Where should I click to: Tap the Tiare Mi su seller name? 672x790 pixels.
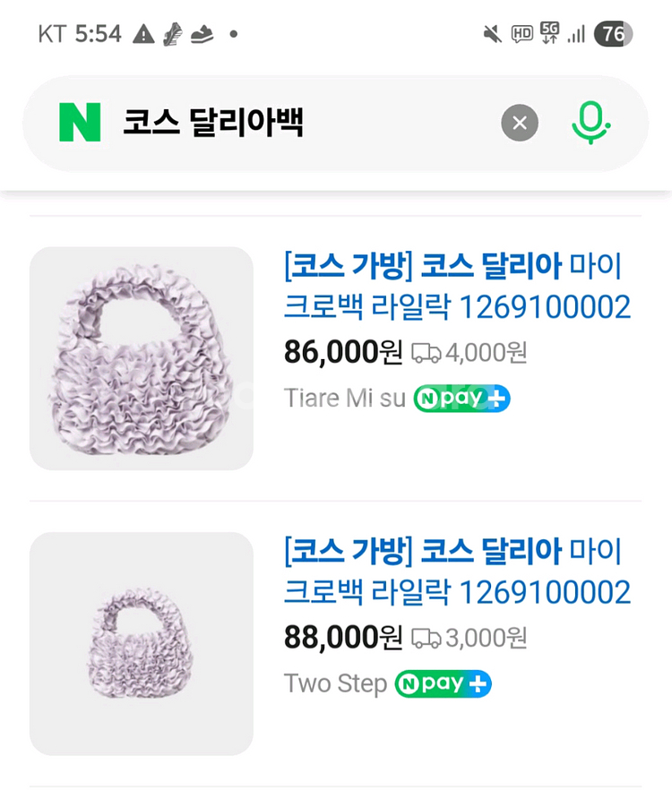[x=345, y=398]
